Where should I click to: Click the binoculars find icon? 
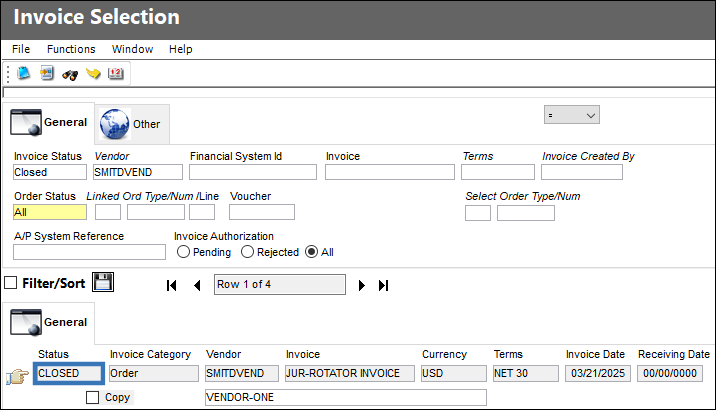coord(70,74)
